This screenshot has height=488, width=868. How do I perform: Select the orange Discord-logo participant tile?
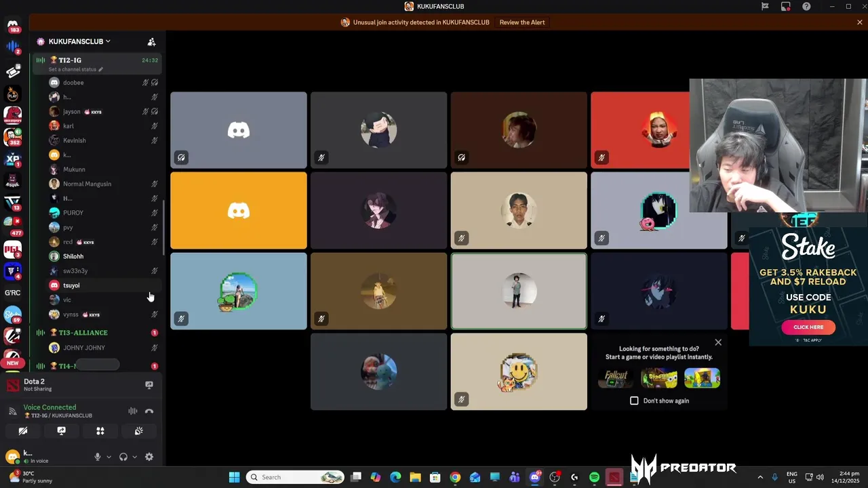pyautogui.click(x=239, y=211)
